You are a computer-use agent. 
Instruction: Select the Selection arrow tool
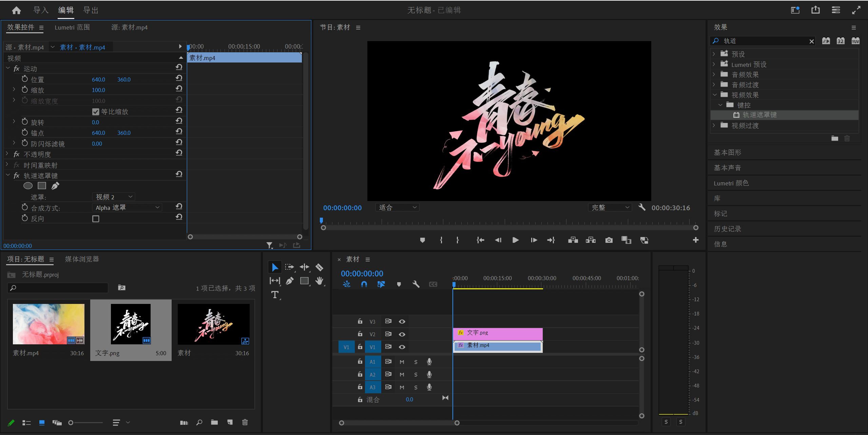pos(275,267)
